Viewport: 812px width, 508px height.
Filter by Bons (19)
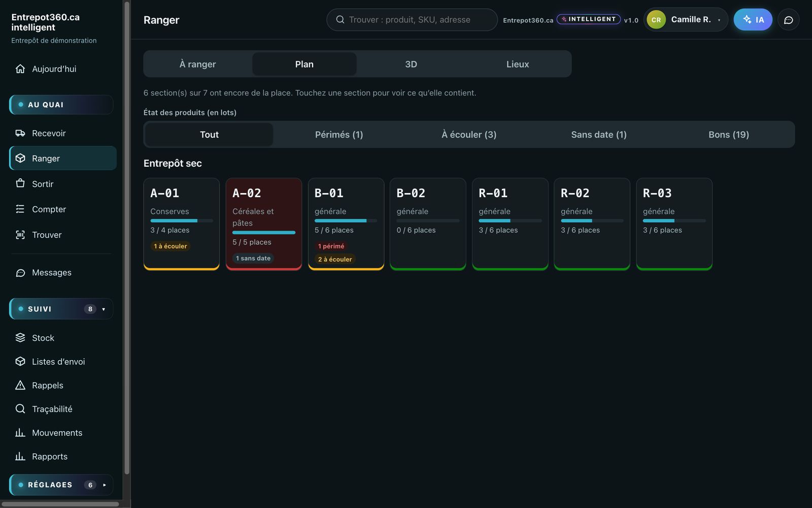[729, 135]
